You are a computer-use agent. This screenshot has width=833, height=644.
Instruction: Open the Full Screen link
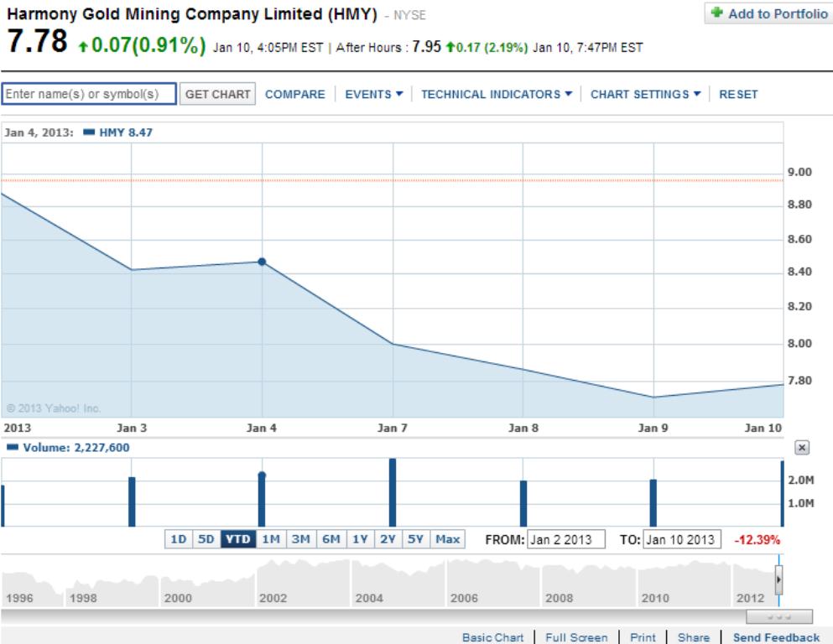click(x=576, y=637)
